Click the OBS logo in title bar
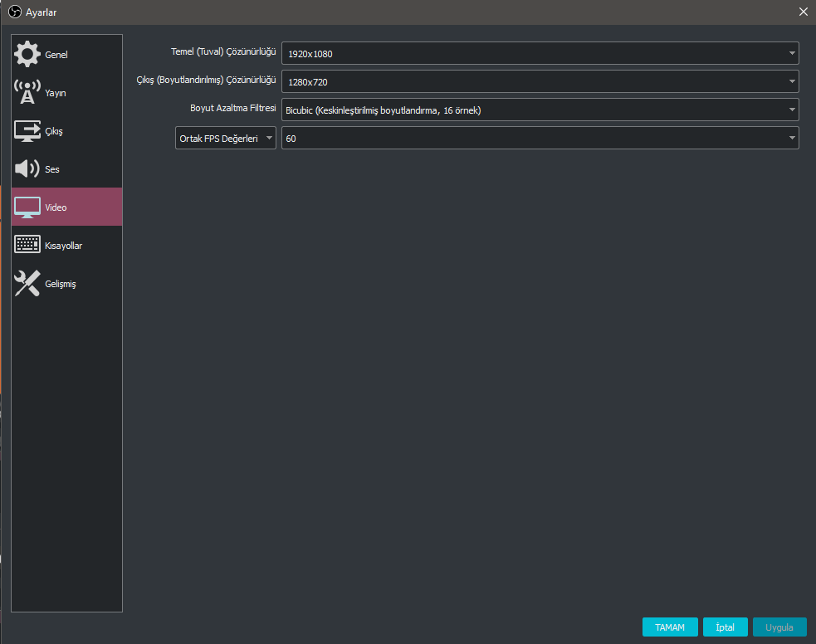 click(15, 12)
